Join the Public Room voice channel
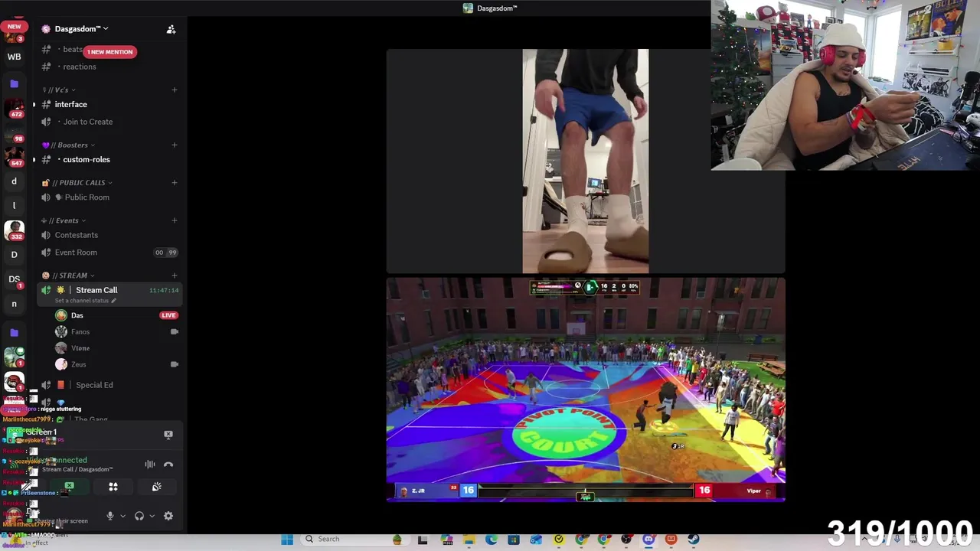The width and height of the screenshot is (980, 551). [87, 197]
